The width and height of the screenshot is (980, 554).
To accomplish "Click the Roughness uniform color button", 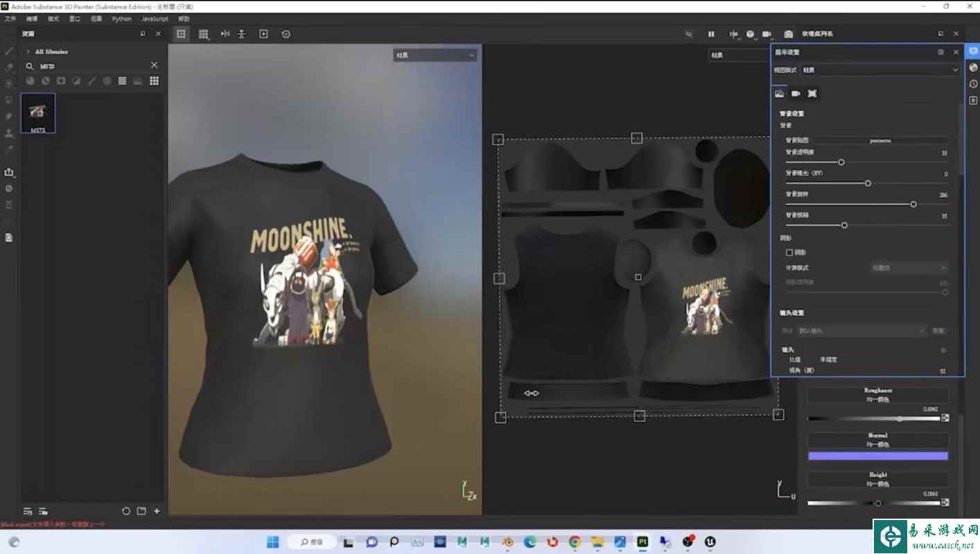I will point(877,395).
